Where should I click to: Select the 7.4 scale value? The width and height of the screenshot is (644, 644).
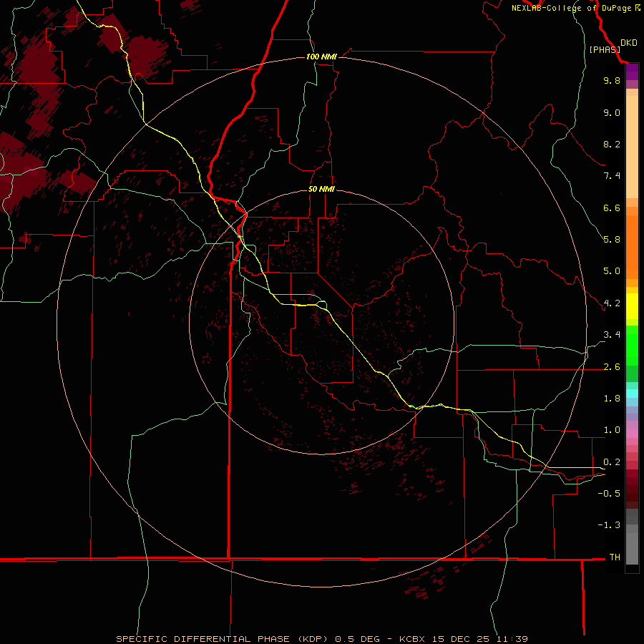pos(612,176)
